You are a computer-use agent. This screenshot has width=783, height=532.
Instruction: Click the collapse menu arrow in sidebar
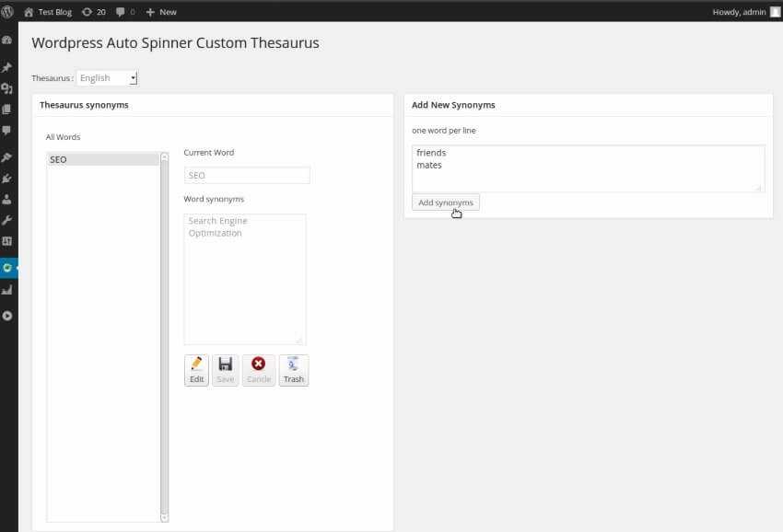coord(7,316)
